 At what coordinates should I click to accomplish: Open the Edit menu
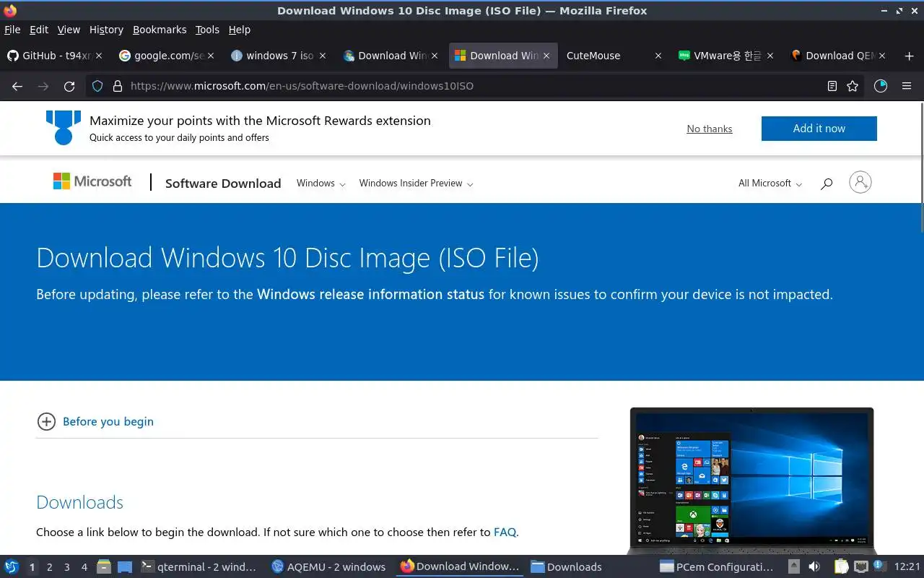click(x=39, y=30)
